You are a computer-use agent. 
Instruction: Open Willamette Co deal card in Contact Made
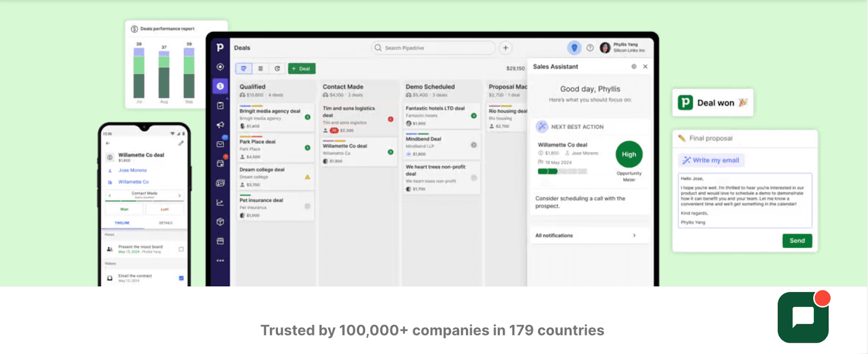pyautogui.click(x=359, y=152)
